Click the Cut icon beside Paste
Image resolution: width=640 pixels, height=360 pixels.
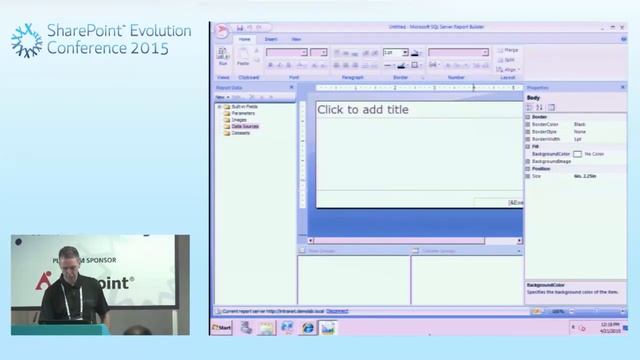point(256,51)
